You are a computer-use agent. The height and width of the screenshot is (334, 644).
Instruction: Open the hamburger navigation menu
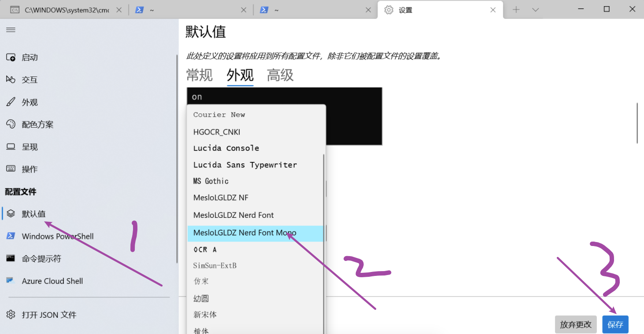[11, 29]
